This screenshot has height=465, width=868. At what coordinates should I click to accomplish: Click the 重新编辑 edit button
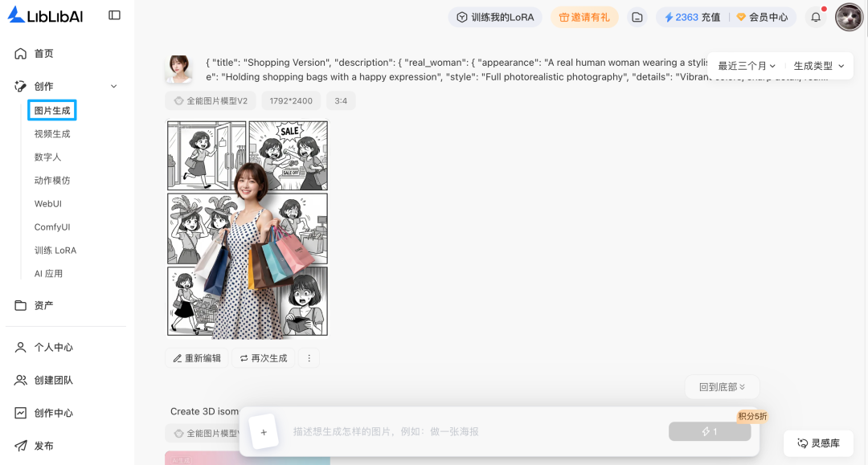point(196,357)
